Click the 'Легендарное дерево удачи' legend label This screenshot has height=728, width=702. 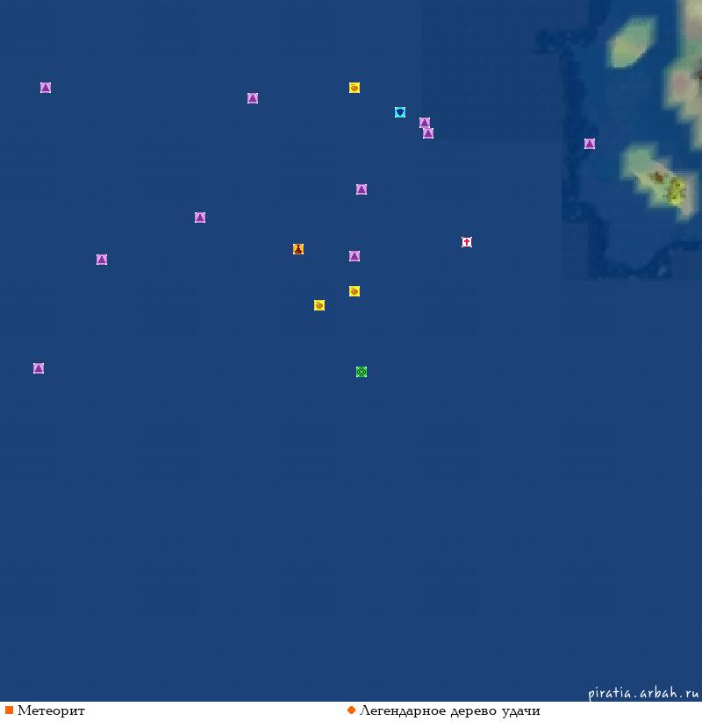(x=450, y=710)
